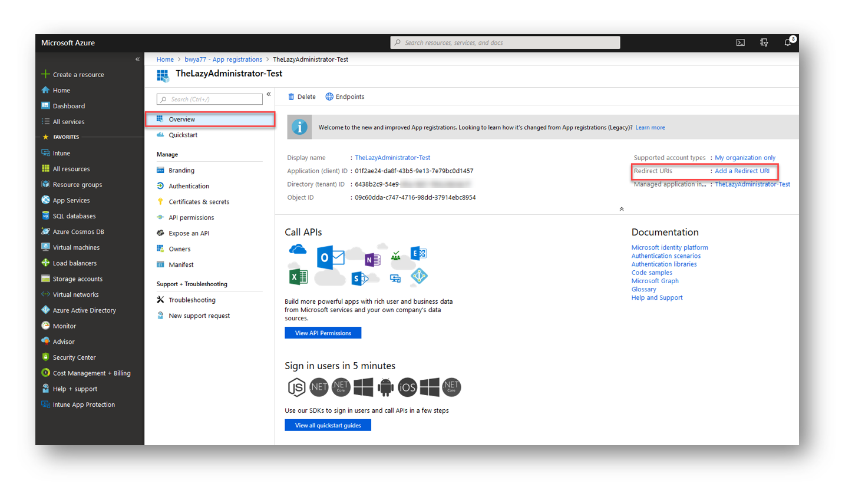Click View all quickstart guides button
842x504 pixels.
coord(328,425)
